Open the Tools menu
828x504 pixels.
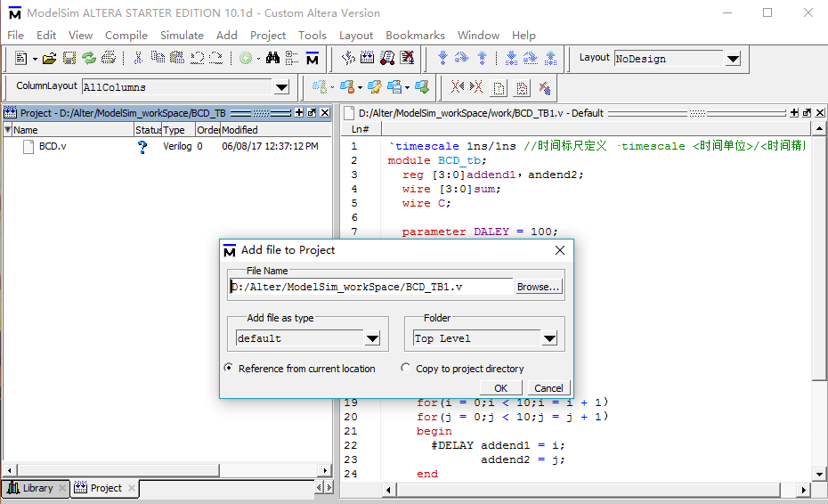pyautogui.click(x=313, y=35)
